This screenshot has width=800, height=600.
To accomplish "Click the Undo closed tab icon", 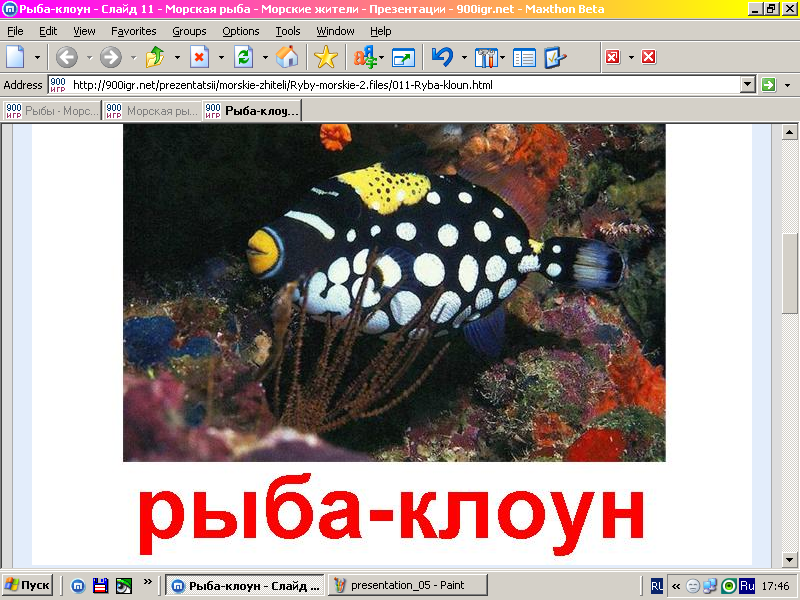I will click(441, 57).
